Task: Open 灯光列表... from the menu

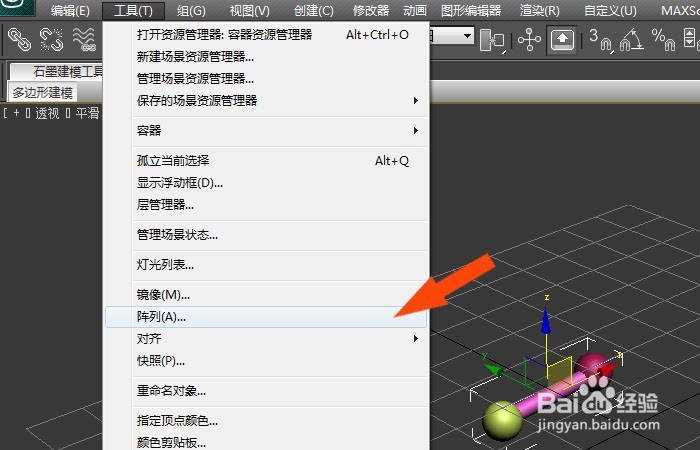Action: [266, 264]
